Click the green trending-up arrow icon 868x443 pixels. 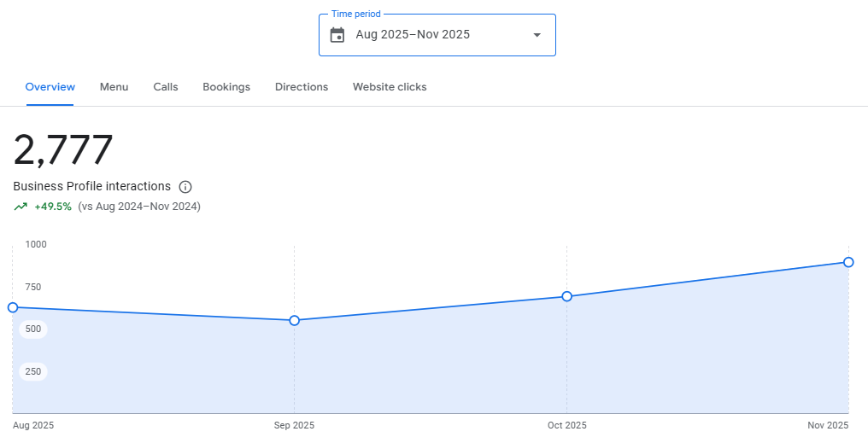21,207
